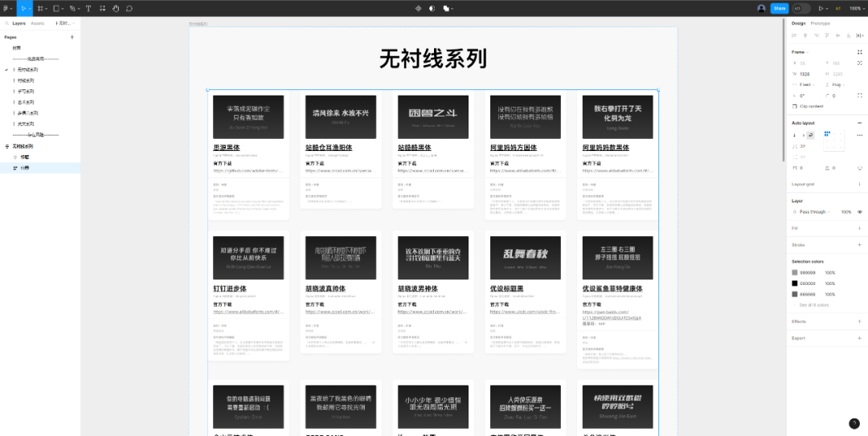Click align right icon
Viewport: 868px width, 436px height.
(817, 35)
